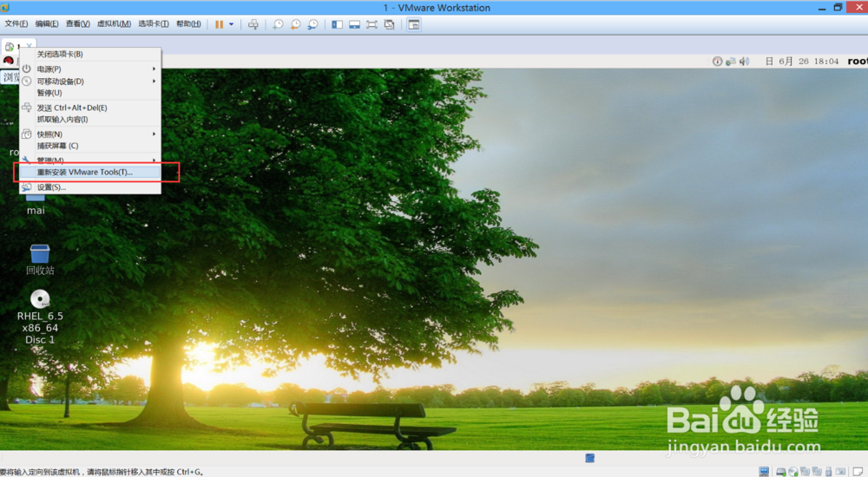Click the Send Ctrl+Alt+Del toolbar icon
The height and width of the screenshot is (477, 868).
coord(253,24)
